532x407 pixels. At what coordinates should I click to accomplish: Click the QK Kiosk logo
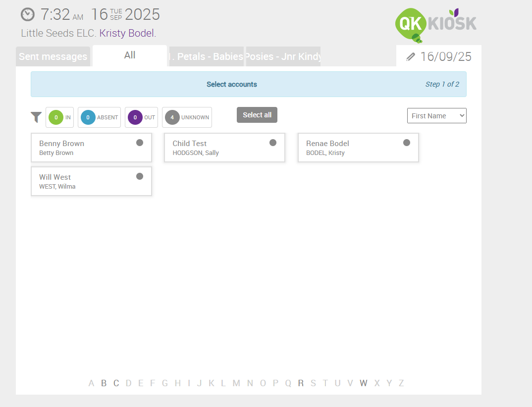pyautogui.click(x=435, y=25)
